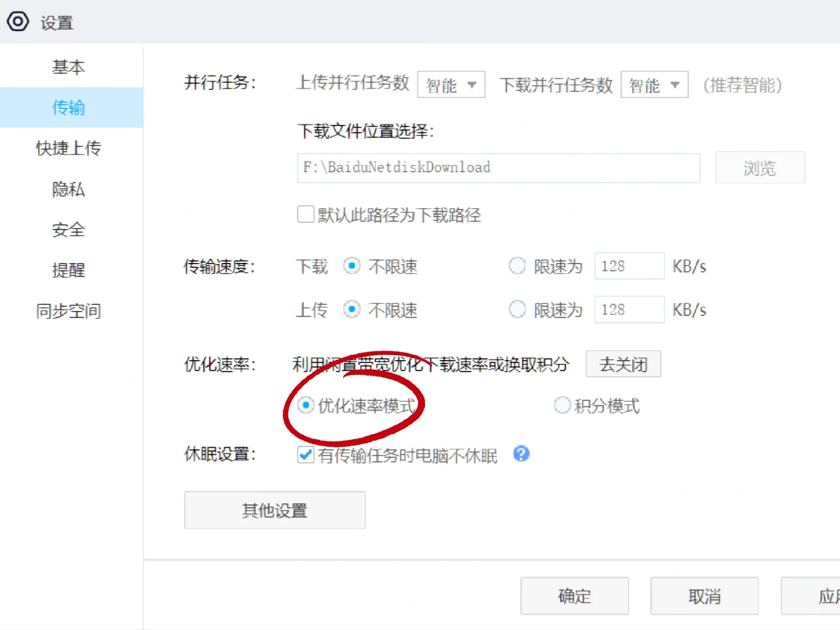Click the download speed limit 128 field
840x630 pixels.
[629, 266]
